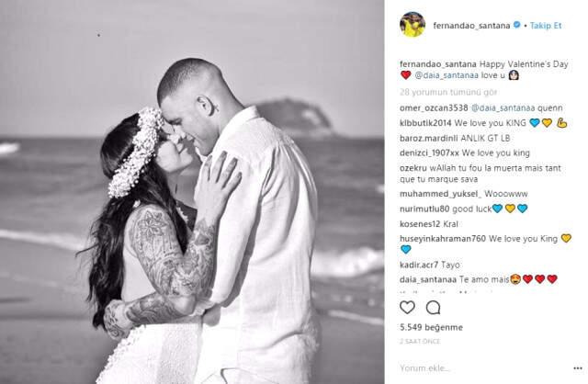Like the post with the heart icon
The height and width of the screenshot is (384, 588).
tap(407, 308)
